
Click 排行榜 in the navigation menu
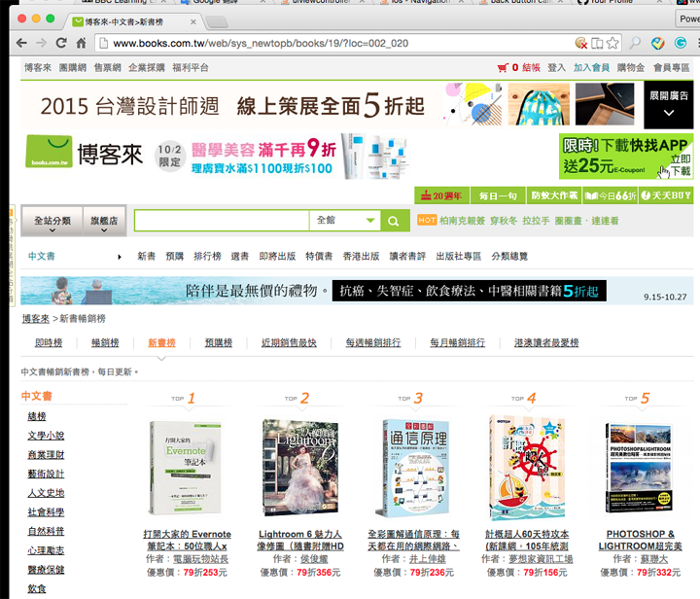point(208,256)
